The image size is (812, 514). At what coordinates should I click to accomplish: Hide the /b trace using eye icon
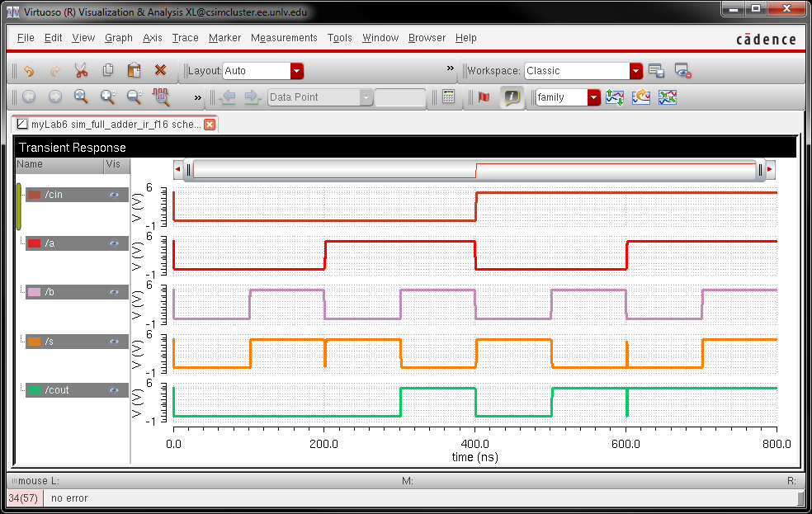pyautogui.click(x=115, y=292)
